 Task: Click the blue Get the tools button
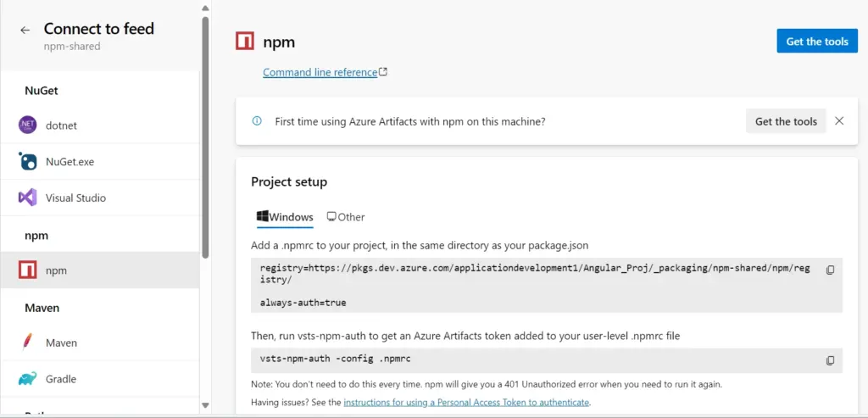[817, 41]
